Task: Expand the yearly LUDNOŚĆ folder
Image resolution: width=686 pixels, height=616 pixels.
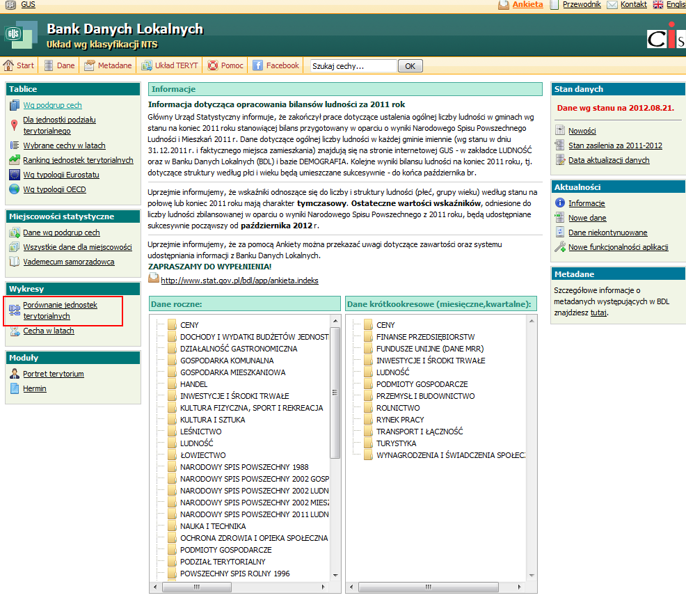Action: pos(172,443)
